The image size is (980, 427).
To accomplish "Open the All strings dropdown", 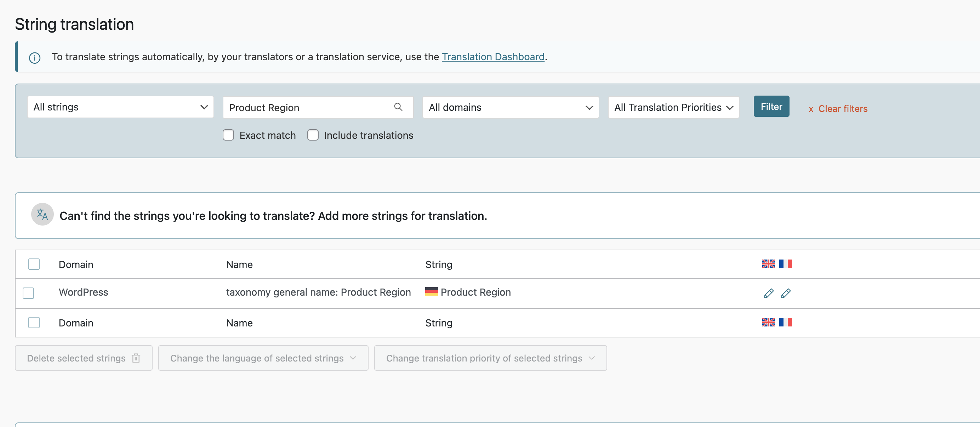I will tap(120, 107).
